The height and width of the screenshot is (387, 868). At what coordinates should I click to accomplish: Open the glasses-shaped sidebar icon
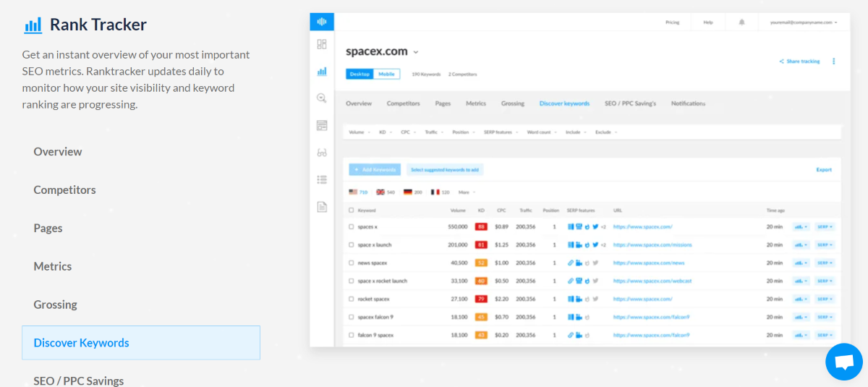pyautogui.click(x=322, y=153)
